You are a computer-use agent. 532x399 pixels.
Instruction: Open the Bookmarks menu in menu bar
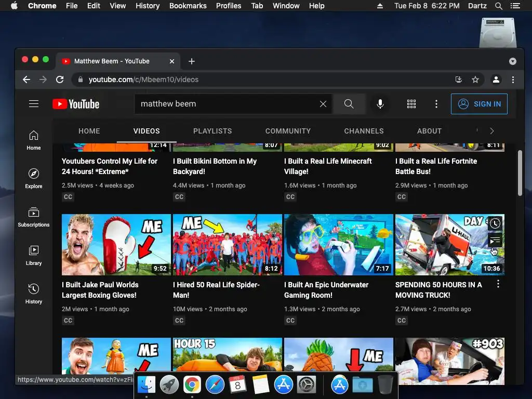point(188,6)
